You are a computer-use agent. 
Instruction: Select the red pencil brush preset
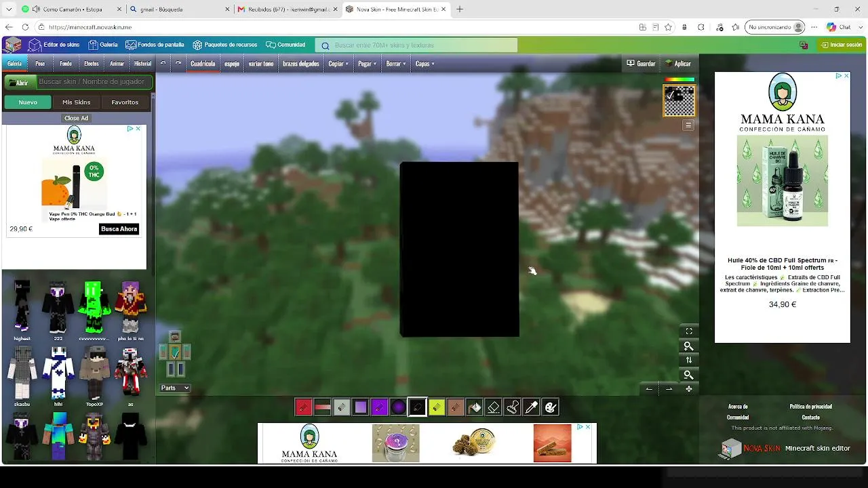pyautogui.click(x=303, y=407)
